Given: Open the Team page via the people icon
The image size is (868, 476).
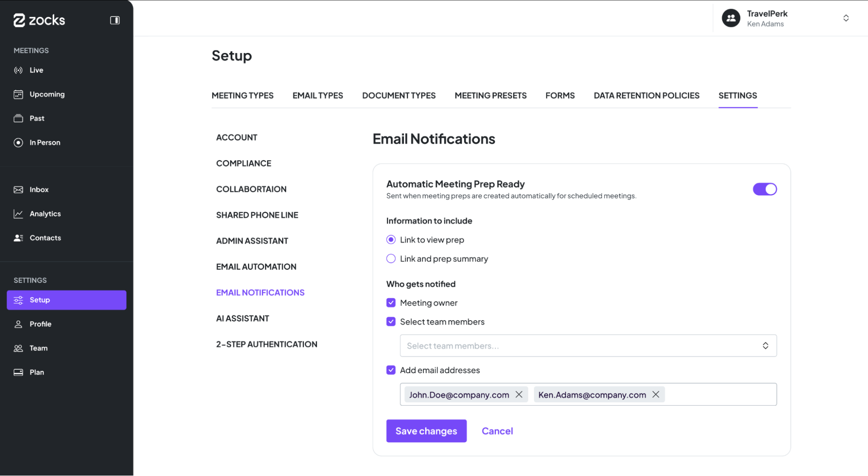Looking at the screenshot, I should pyautogui.click(x=18, y=348).
